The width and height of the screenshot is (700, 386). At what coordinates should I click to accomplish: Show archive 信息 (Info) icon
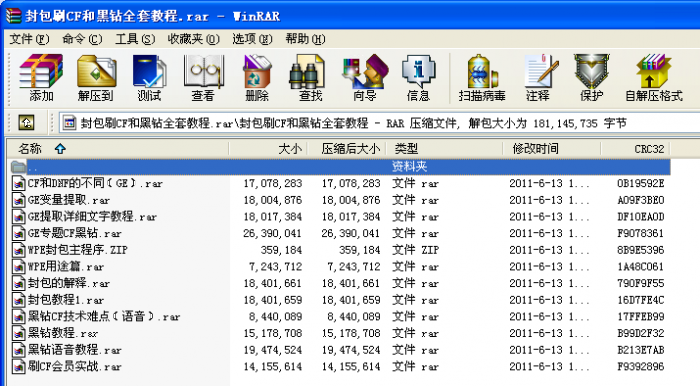(418, 78)
